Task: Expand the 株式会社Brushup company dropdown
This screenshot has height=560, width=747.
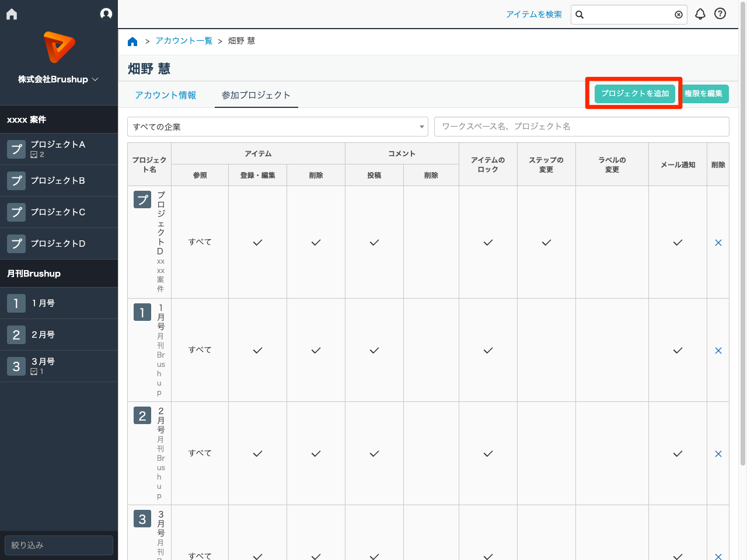Action: pyautogui.click(x=58, y=79)
